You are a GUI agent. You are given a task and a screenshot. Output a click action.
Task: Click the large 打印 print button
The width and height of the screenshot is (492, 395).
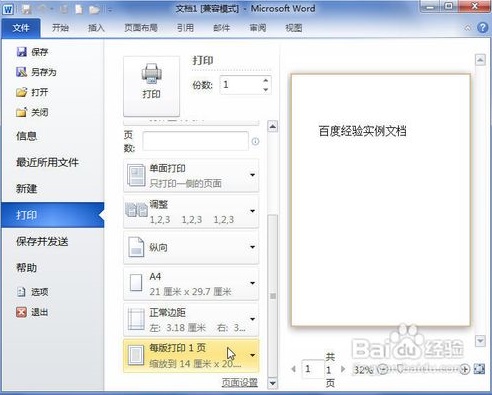[x=151, y=86]
